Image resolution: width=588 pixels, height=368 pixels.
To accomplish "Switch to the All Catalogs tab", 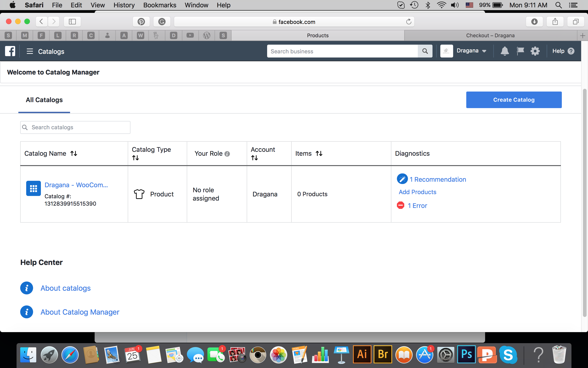I will (x=44, y=100).
